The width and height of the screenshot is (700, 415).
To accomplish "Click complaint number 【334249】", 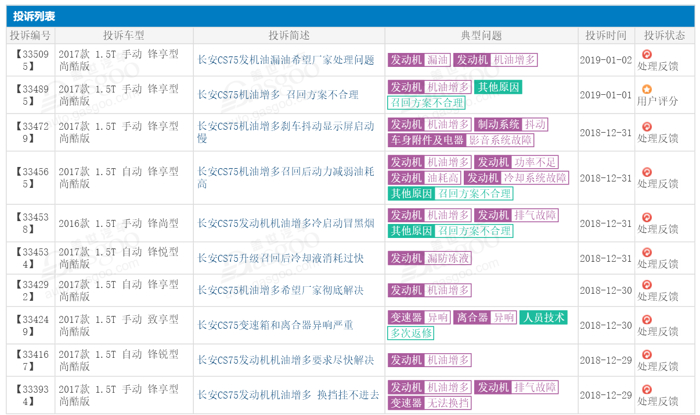I will pyautogui.click(x=31, y=325).
